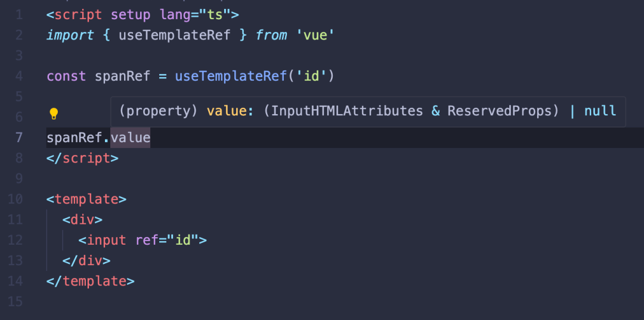Click the closing script tag
The width and height of the screenshot is (644, 320).
tap(82, 158)
